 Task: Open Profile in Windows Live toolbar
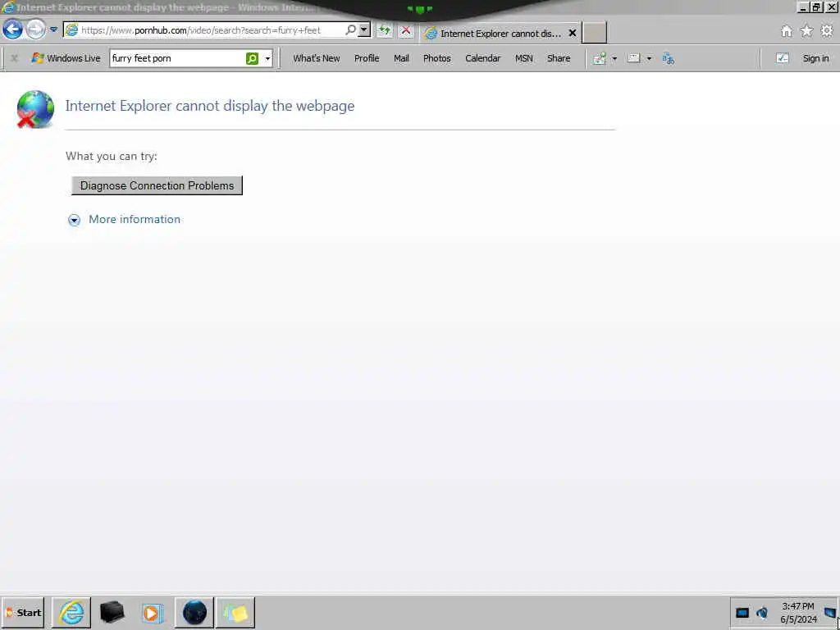367,58
